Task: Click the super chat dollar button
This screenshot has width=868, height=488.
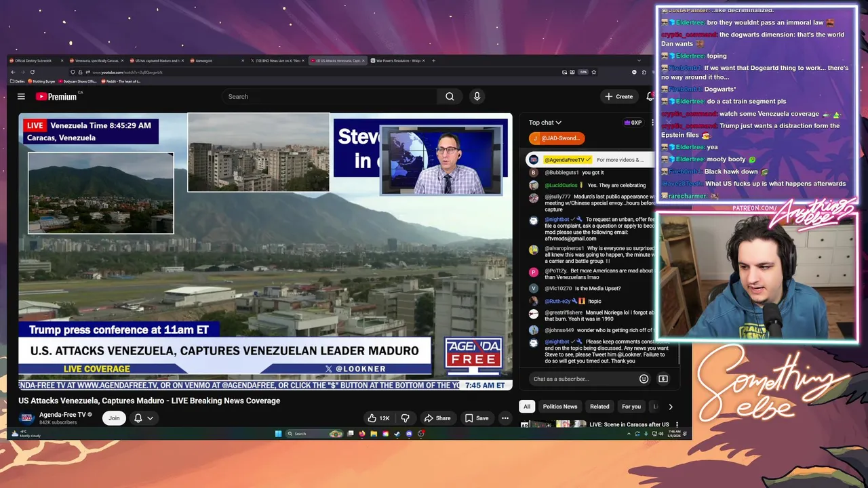Action: [x=663, y=379]
